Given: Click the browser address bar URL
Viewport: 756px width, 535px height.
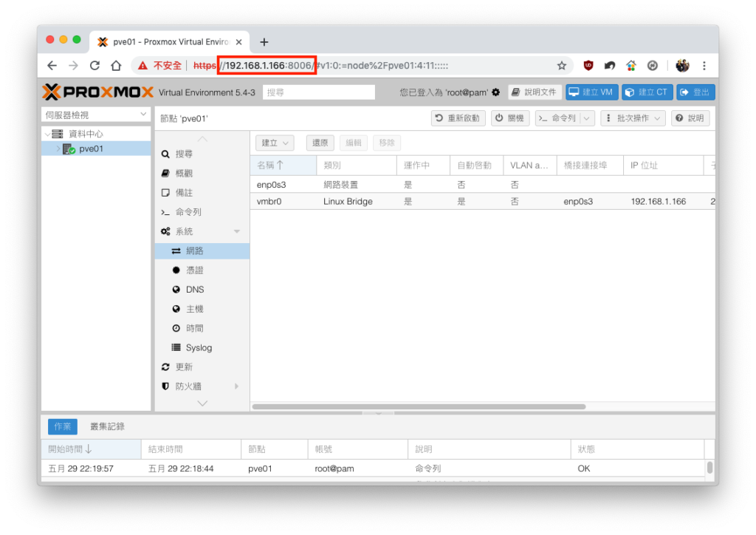Looking at the screenshot, I should pyautogui.click(x=320, y=66).
